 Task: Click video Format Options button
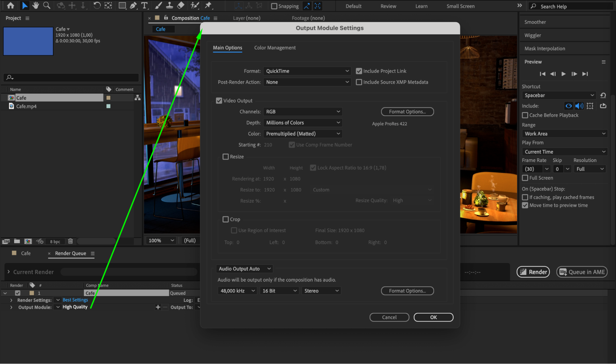(x=407, y=112)
